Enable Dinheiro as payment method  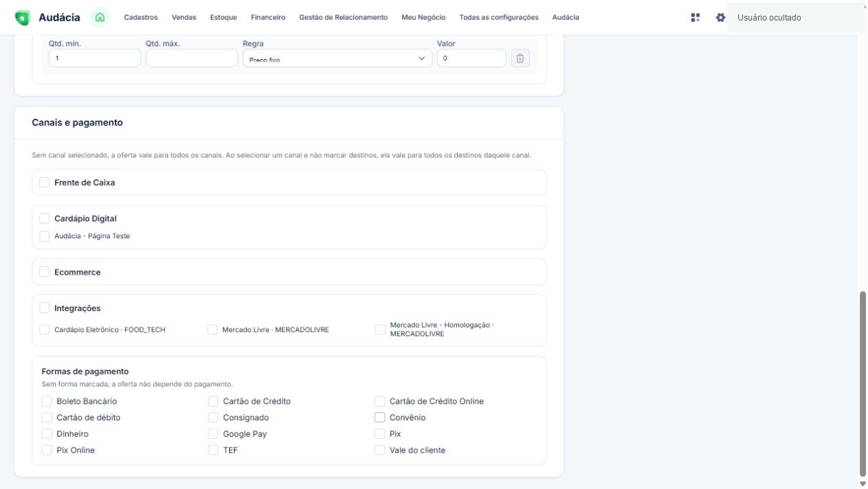tap(47, 434)
